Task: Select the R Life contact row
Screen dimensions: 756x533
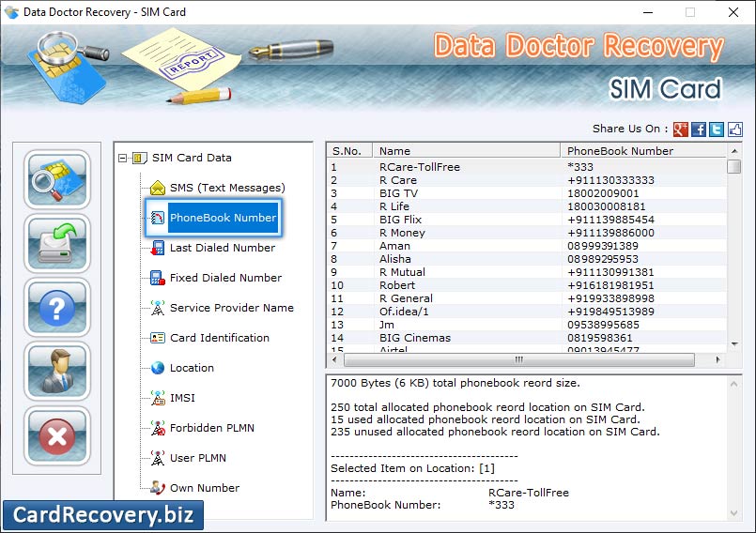Action: [x=527, y=206]
